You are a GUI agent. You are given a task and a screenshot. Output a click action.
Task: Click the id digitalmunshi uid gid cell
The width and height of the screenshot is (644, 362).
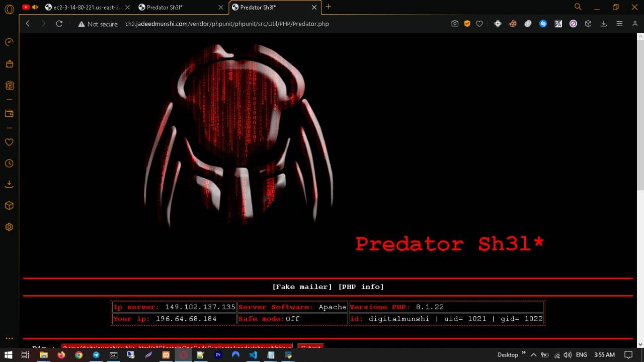[x=446, y=319]
